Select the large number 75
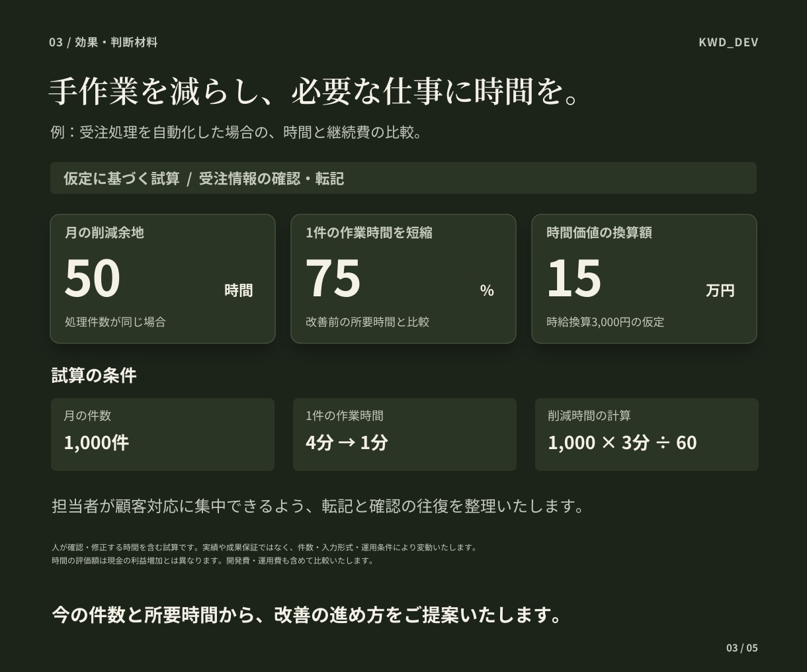The image size is (807, 672). 333,278
